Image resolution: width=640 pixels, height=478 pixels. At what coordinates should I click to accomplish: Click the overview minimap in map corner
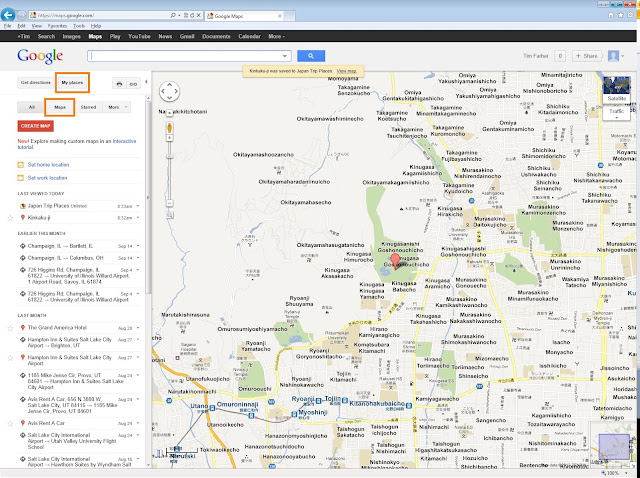613,445
